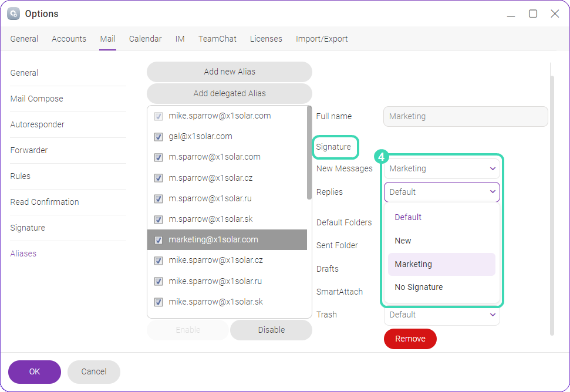This screenshot has height=392, width=570.
Task: Click the Options gear icon in title bar
Action: point(14,14)
